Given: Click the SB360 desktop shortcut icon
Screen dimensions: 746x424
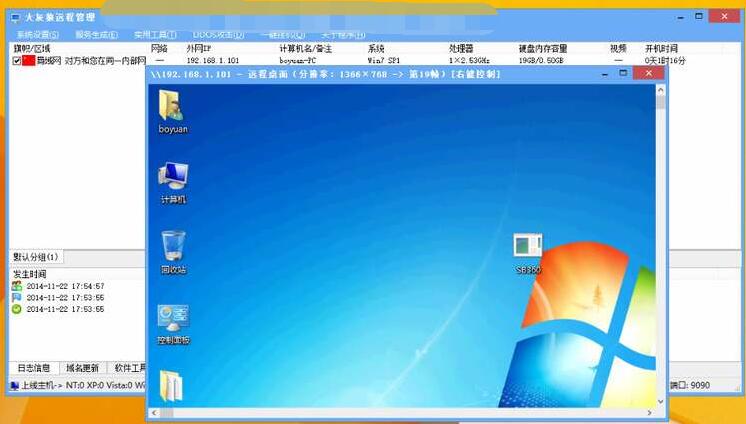Looking at the screenshot, I should [528, 247].
